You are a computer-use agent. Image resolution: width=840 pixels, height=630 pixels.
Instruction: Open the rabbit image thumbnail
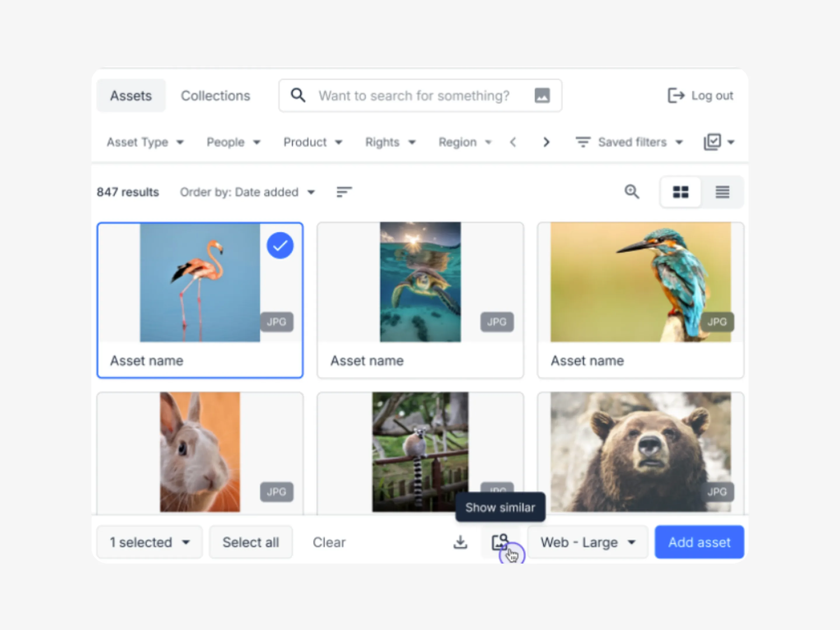(x=200, y=452)
